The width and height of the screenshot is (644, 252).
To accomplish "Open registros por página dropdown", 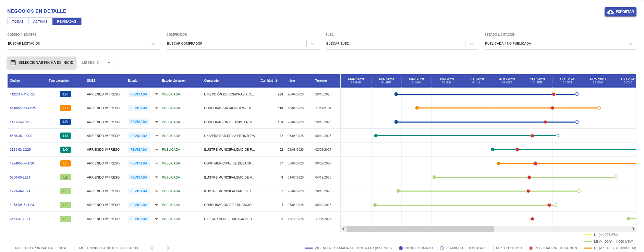I will tap(62, 248).
